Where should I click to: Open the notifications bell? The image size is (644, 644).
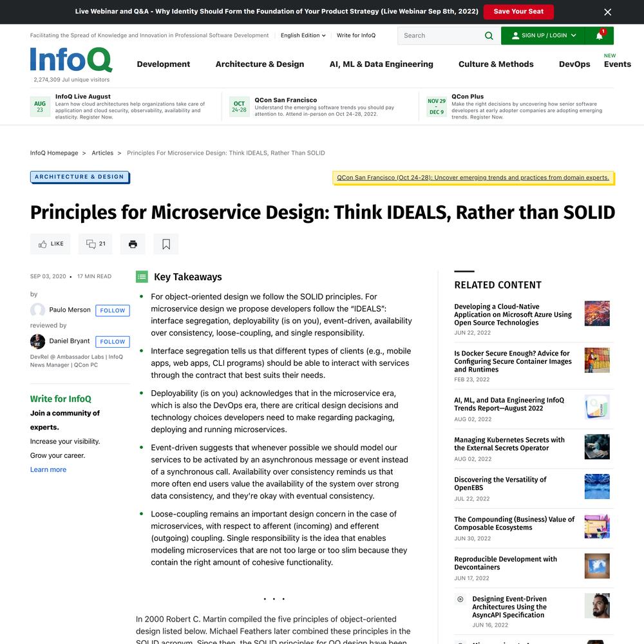[599, 35]
